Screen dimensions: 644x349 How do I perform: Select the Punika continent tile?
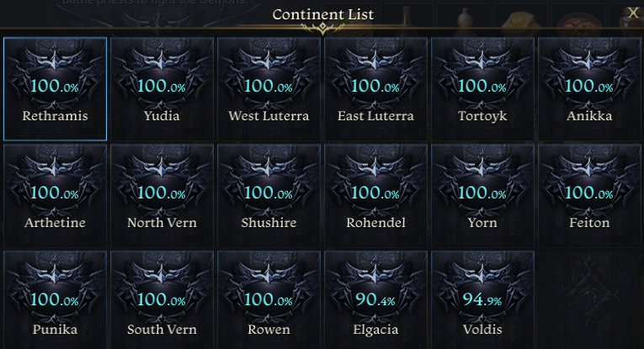(x=55, y=299)
